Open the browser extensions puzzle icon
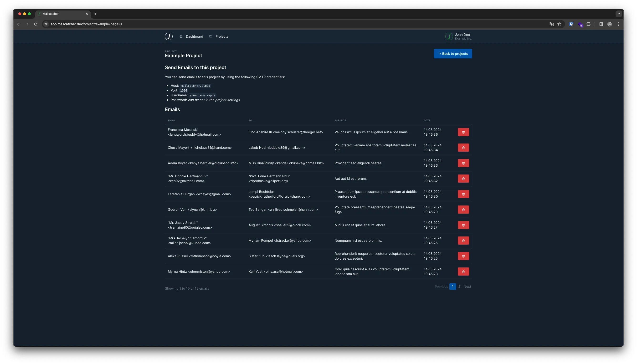The image size is (637, 364). (589, 24)
